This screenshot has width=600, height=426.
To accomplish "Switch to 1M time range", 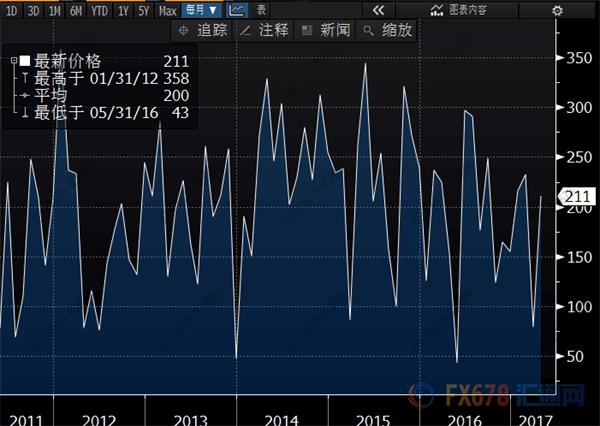I will [x=55, y=11].
